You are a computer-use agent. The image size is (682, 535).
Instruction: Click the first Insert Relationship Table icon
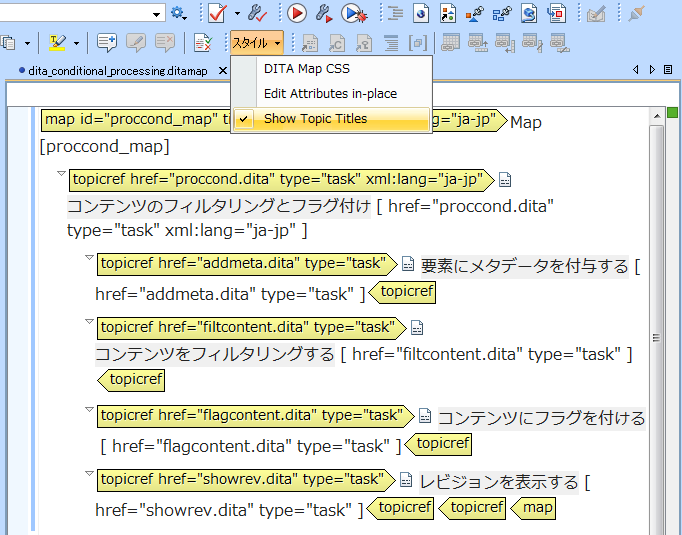pyautogui.click(x=451, y=43)
